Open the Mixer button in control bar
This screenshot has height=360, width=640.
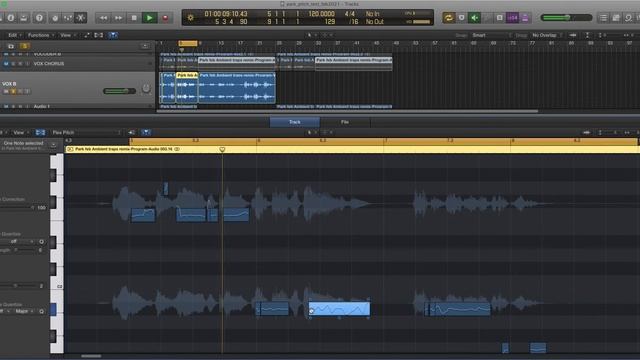tap(68, 18)
